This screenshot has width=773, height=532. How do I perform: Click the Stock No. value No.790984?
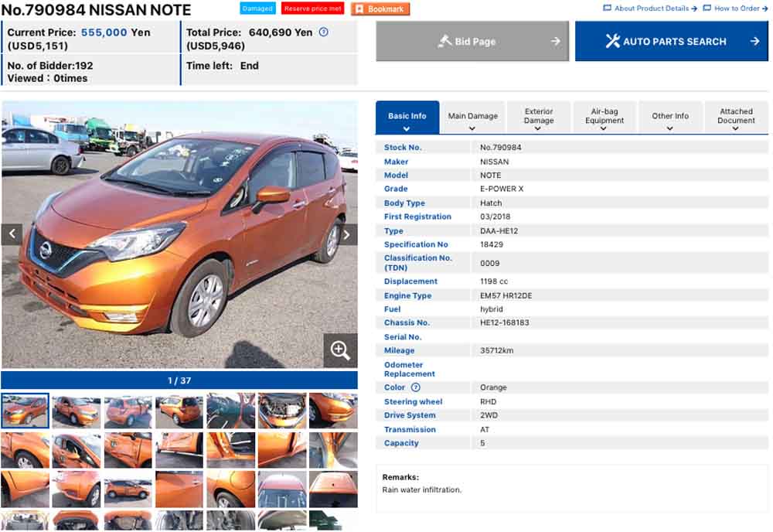click(500, 147)
